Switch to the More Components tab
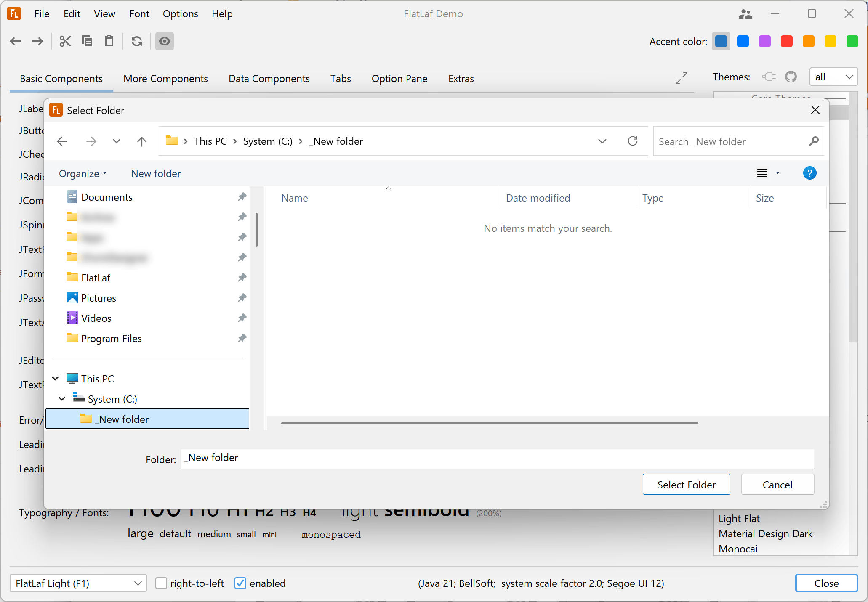Viewport: 868px width, 602px height. point(165,79)
